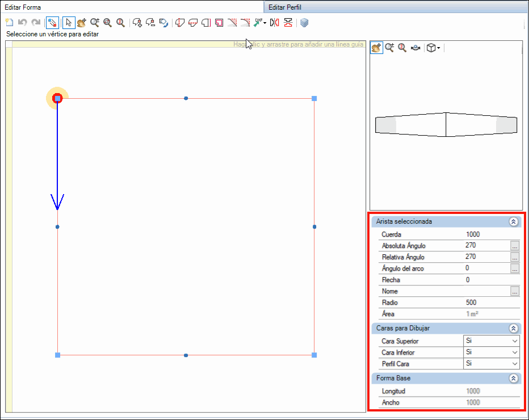Click the horizontal split shape icon

(x=193, y=23)
